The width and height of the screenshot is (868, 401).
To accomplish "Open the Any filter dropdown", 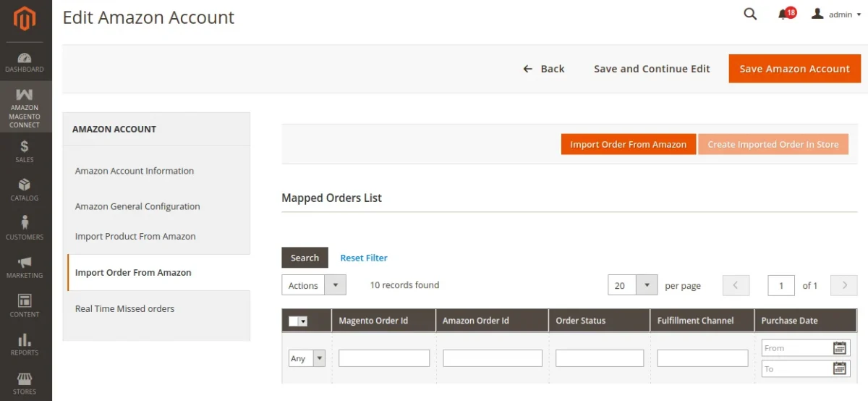I will tap(307, 358).
